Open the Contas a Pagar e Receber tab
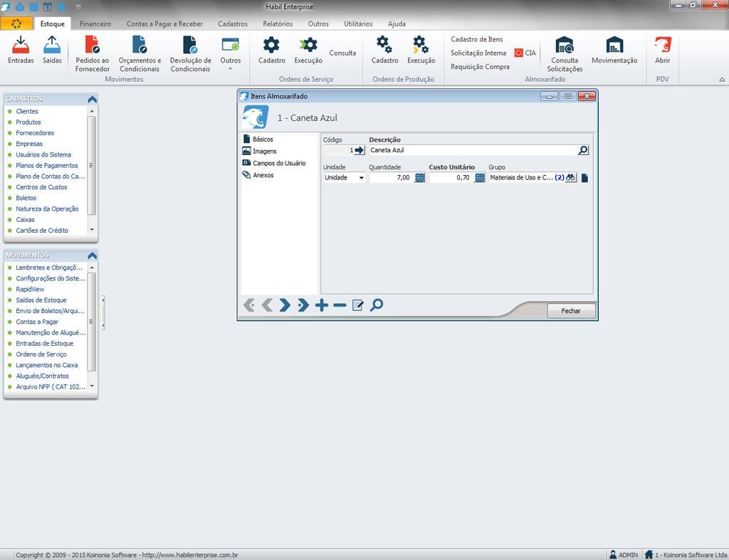 pos(164,23)
